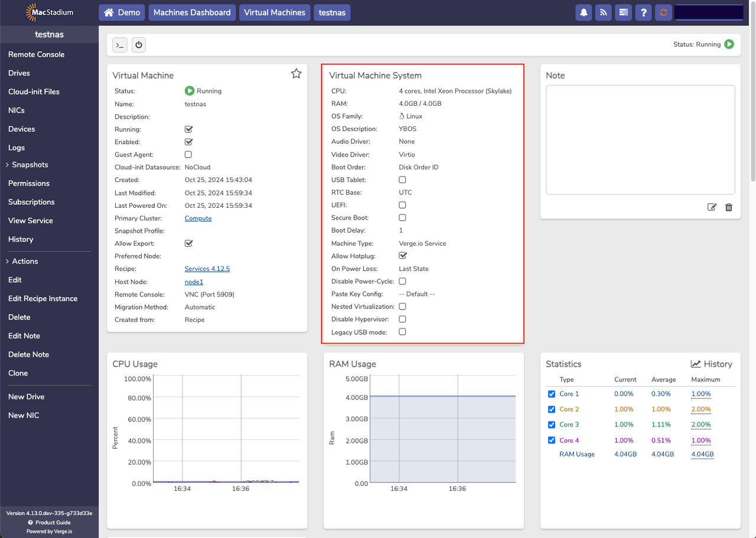The height and width of the screenshot is (538, 756).
Task: Uncheck the Core 1 statistics checkbox
Action: (x=552, y=394)
